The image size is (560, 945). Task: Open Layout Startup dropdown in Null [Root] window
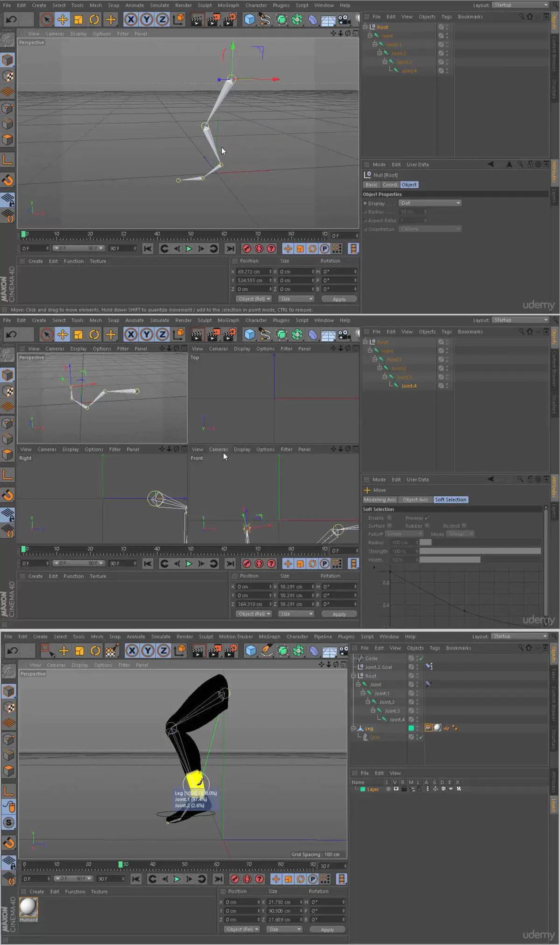coord(520,5)
